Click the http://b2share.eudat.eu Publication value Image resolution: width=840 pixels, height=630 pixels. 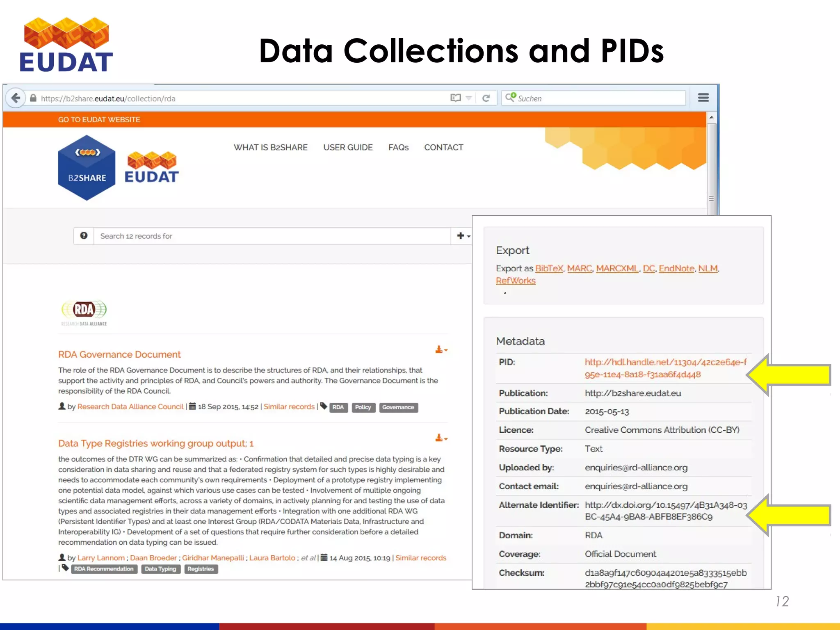632,393
